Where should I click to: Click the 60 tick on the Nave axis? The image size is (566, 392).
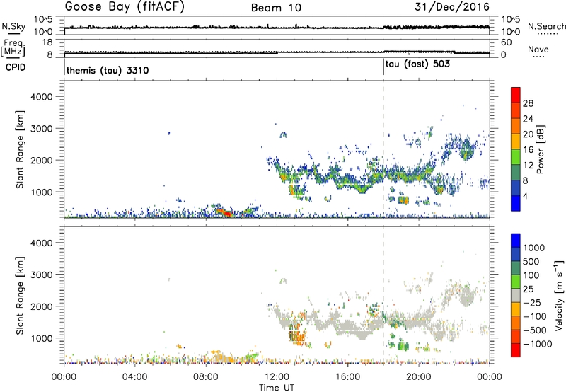[506, 42]
